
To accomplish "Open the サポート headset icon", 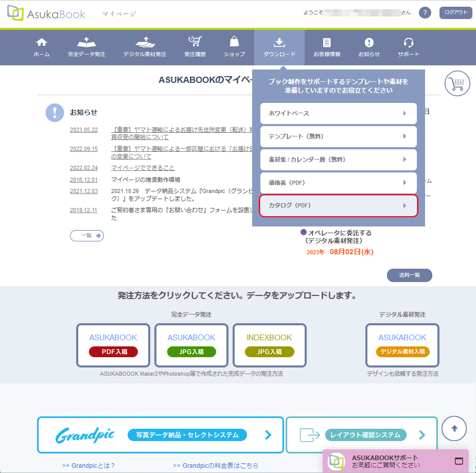I will [x=409, y=42].
